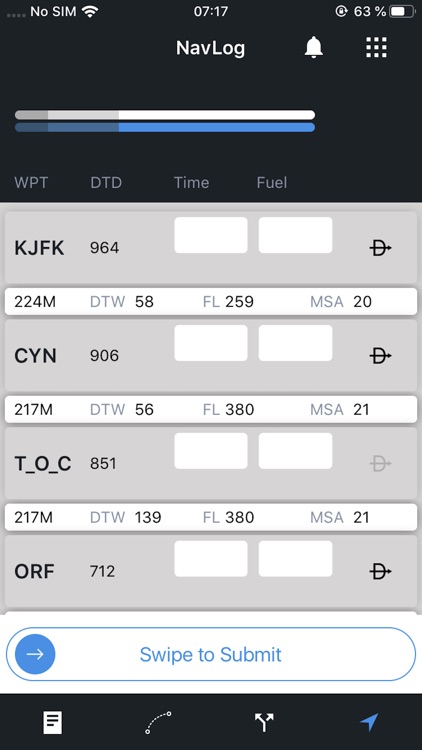
Task: Select the navigation arrow tab
Action: [x=369, y=722]
